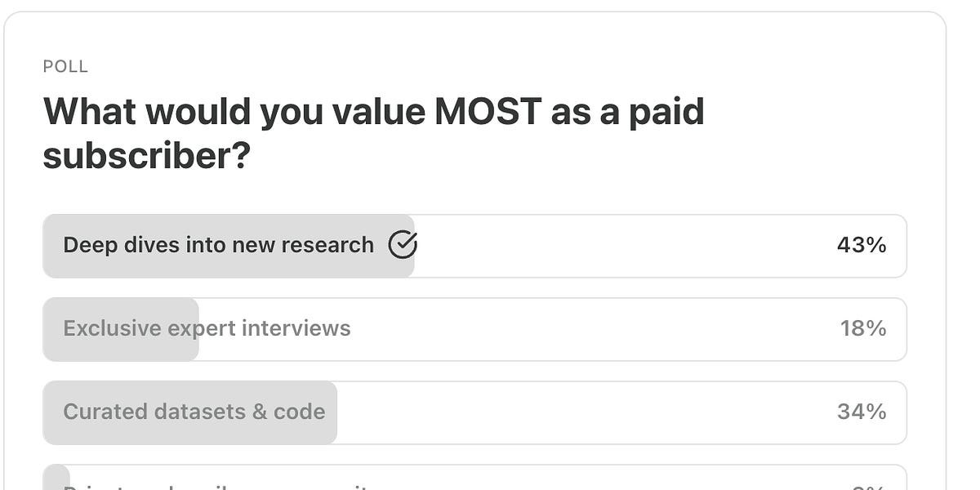Click the gray "POLL" label
This screenshot has width=980, height=490.
tap(65, 67)
